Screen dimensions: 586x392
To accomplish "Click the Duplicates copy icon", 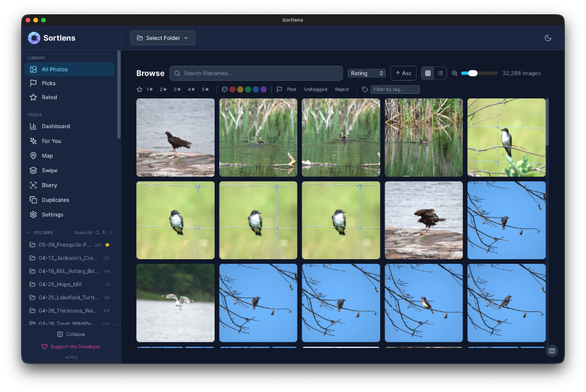I will coord(33,200).
